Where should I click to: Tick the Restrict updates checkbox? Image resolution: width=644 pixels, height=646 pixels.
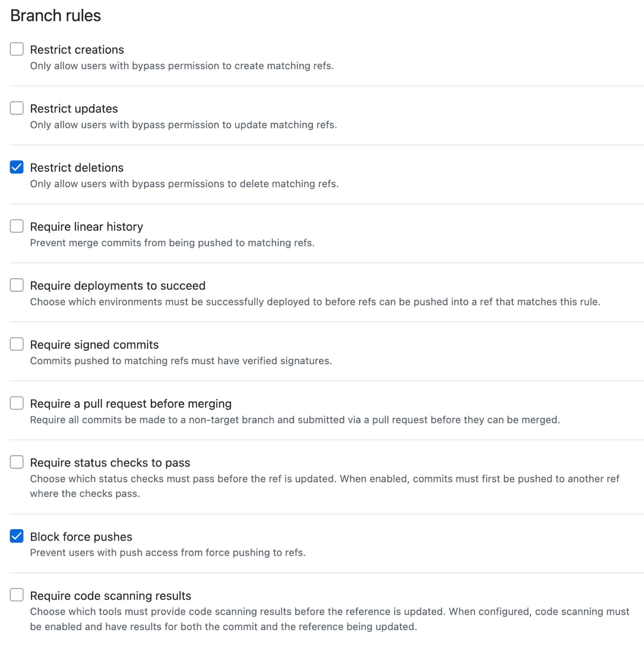[17, 108]
